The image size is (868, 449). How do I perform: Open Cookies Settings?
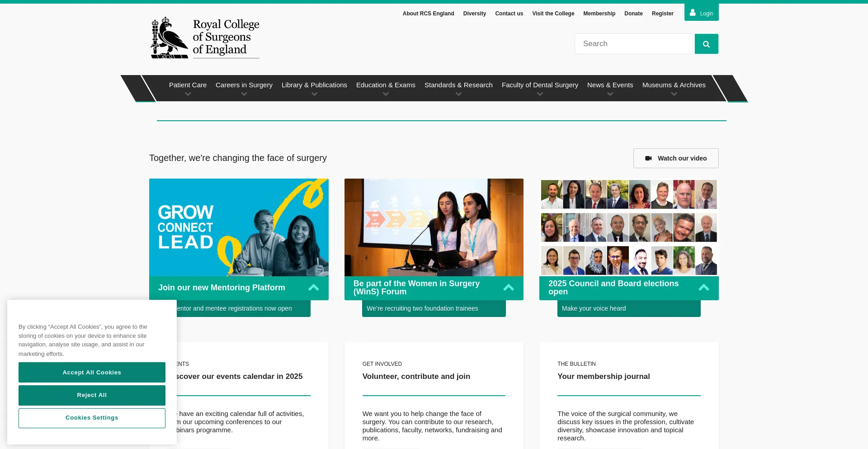[92, 418]
